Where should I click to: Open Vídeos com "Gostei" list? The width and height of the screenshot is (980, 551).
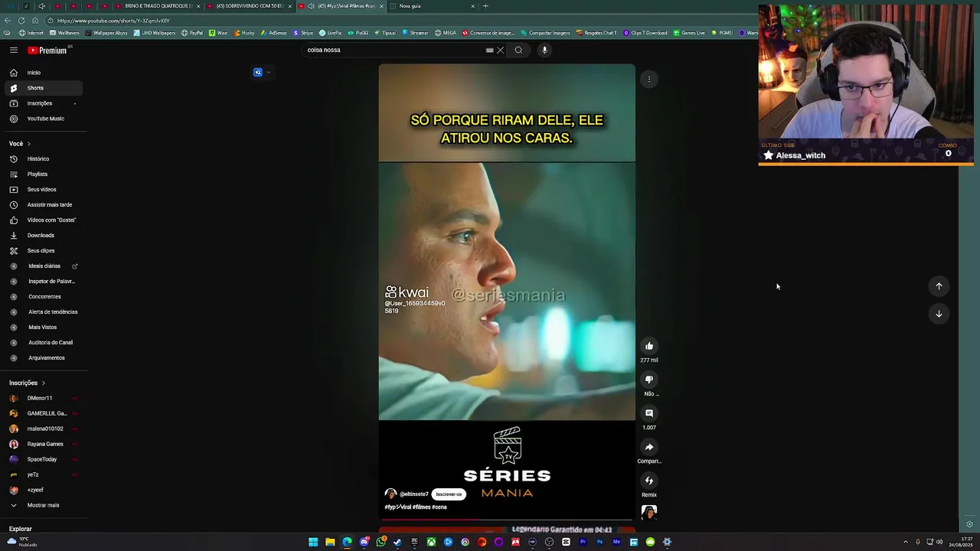(44, 220)
